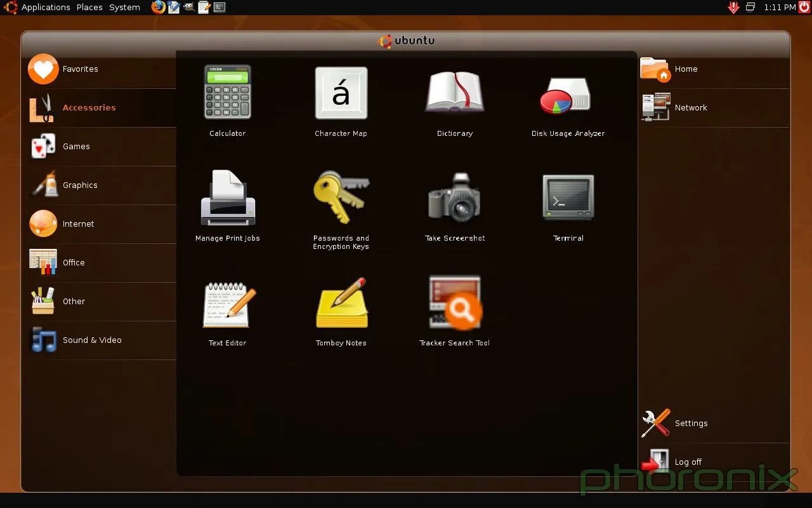Select the Other category
This screenshot has width=812, height=508.
(101, 302)
